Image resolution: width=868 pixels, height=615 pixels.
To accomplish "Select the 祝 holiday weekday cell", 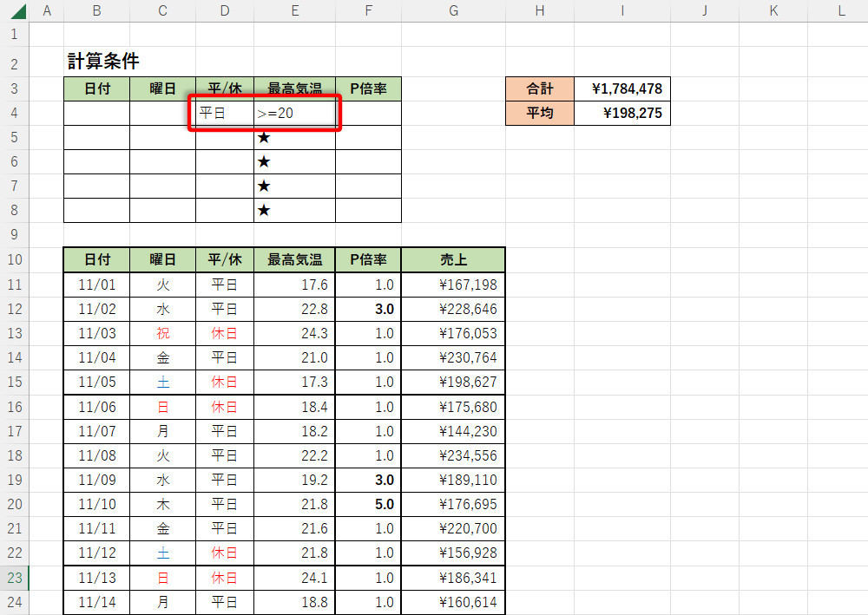I will [162, 333].
